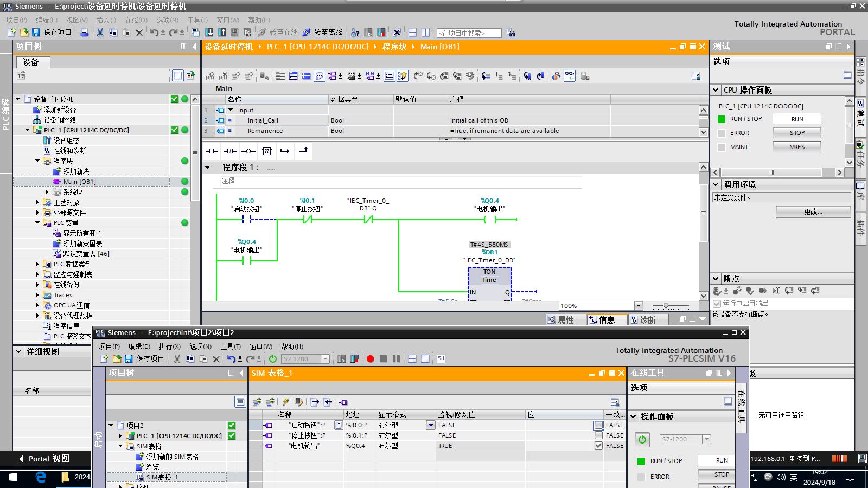Open 项目(P) menu in TIA Portal
The width and height of the screenshot is (868, 488).
point(16,20)
